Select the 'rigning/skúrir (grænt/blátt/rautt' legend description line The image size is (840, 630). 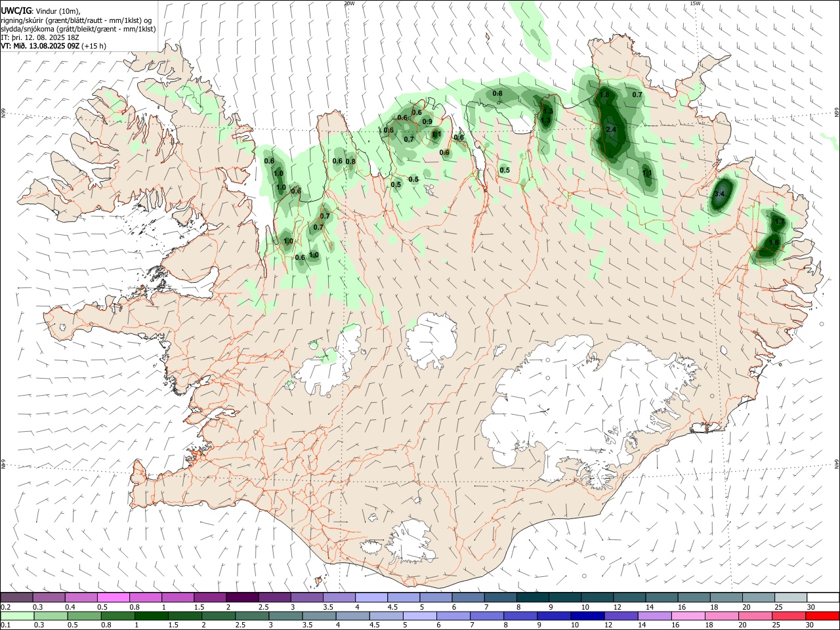click(77, 20)
